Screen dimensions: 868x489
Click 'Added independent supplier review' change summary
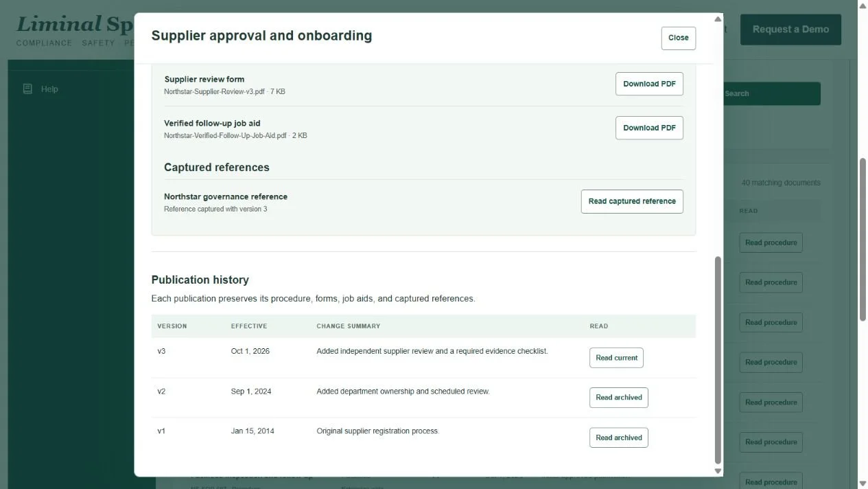coord(432,351)
